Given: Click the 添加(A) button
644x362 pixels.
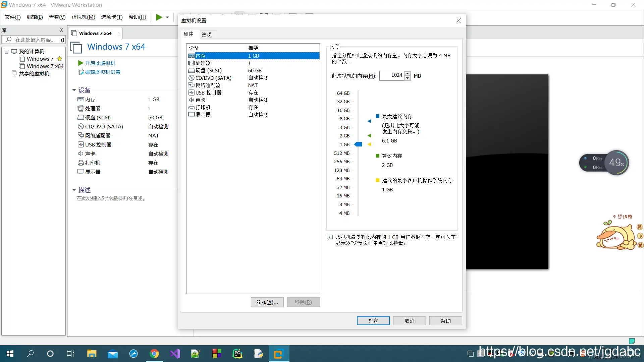Looking at the screenshot, I should [267, 302].
